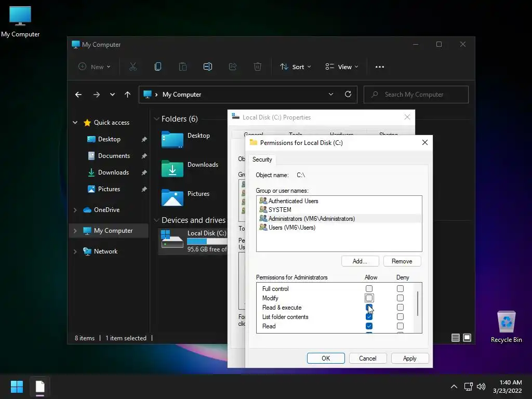Deny Full control checkbox

(x=401, y=289)
